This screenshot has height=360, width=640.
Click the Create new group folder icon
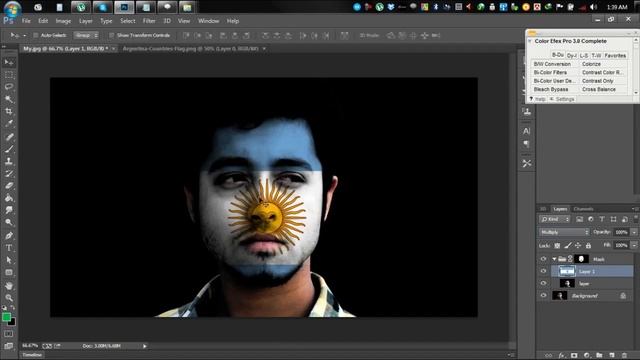[599, 356]
